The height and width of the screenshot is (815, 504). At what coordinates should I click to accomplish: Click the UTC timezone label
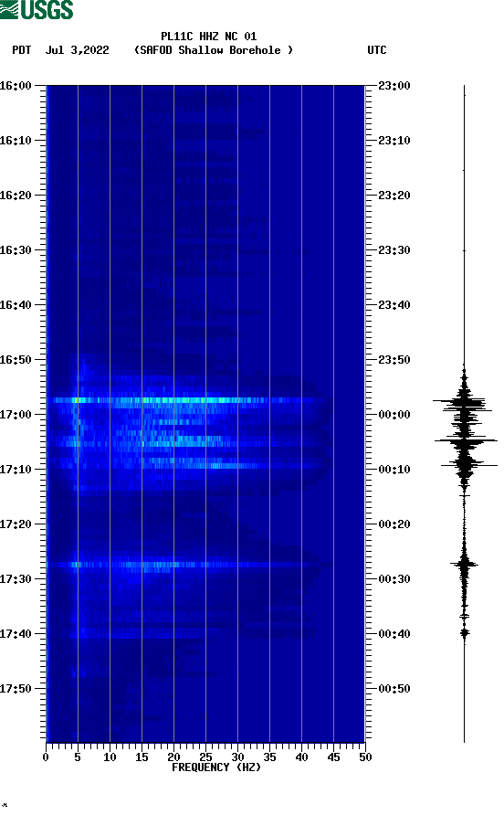point(377,50)
